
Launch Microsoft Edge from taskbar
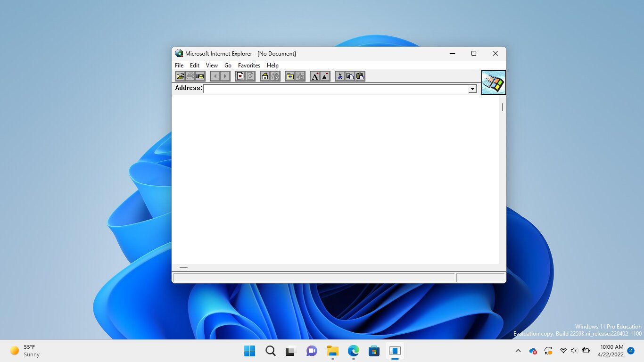pyautogui.click(x=354, y=351)
